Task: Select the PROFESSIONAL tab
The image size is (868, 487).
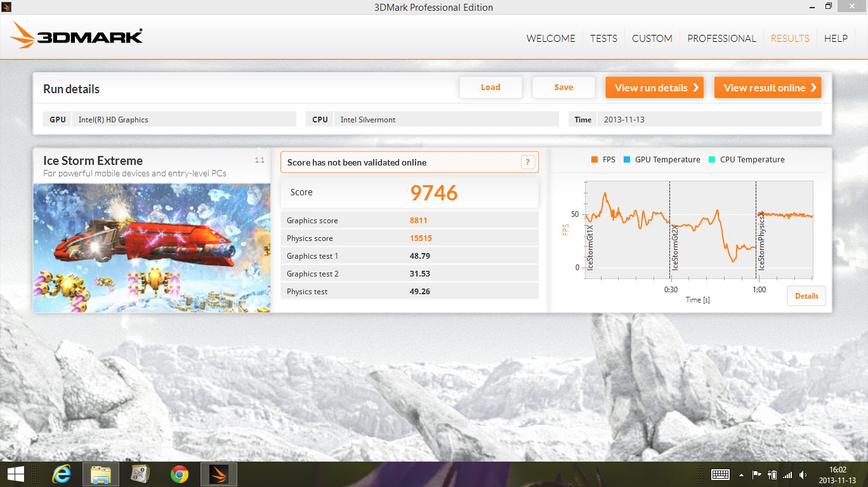Action: [x=721, y=38]
